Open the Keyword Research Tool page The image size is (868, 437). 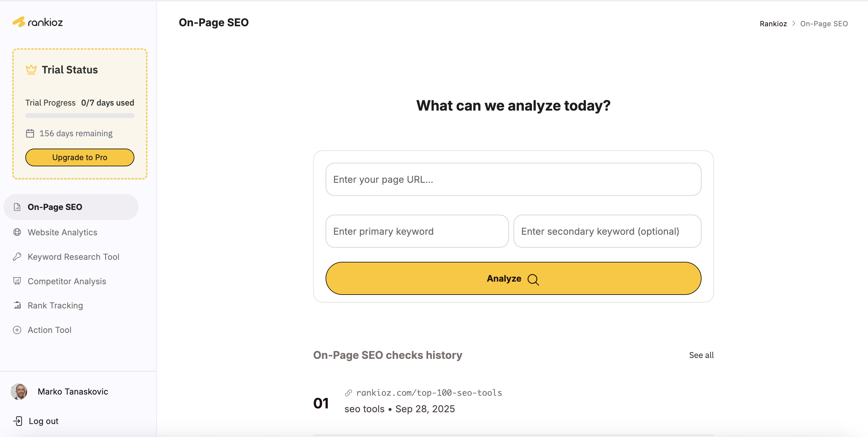(73, 257)
